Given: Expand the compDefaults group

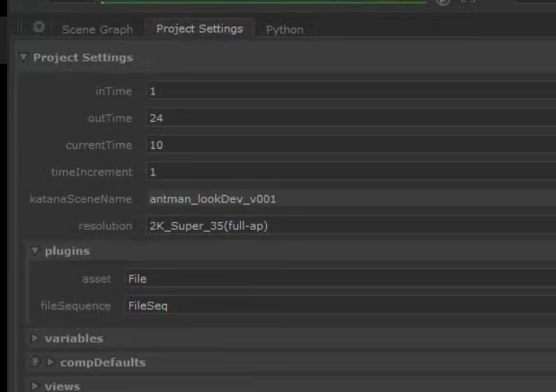Looking at the screenshot, I should coord(50,362).
